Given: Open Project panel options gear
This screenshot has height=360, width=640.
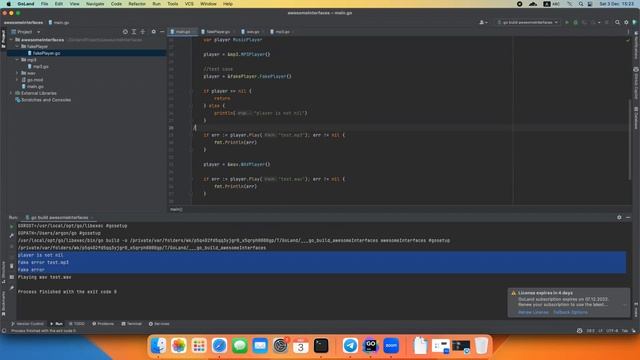Looking at the screenshot, I should point(153,32).
